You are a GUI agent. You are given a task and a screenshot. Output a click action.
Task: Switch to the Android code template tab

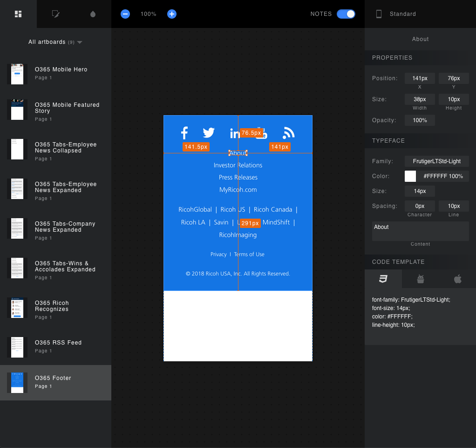[421, 279]
